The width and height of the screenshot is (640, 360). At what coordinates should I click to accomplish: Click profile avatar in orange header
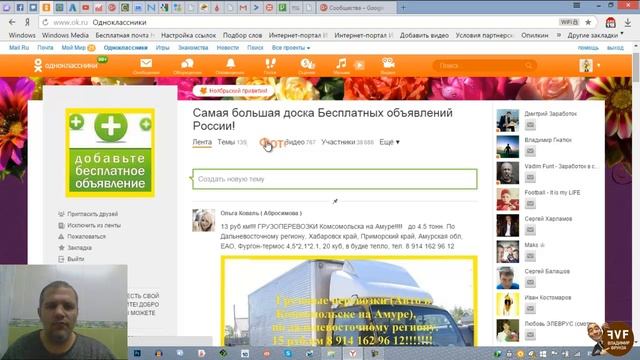coord(586,65)
